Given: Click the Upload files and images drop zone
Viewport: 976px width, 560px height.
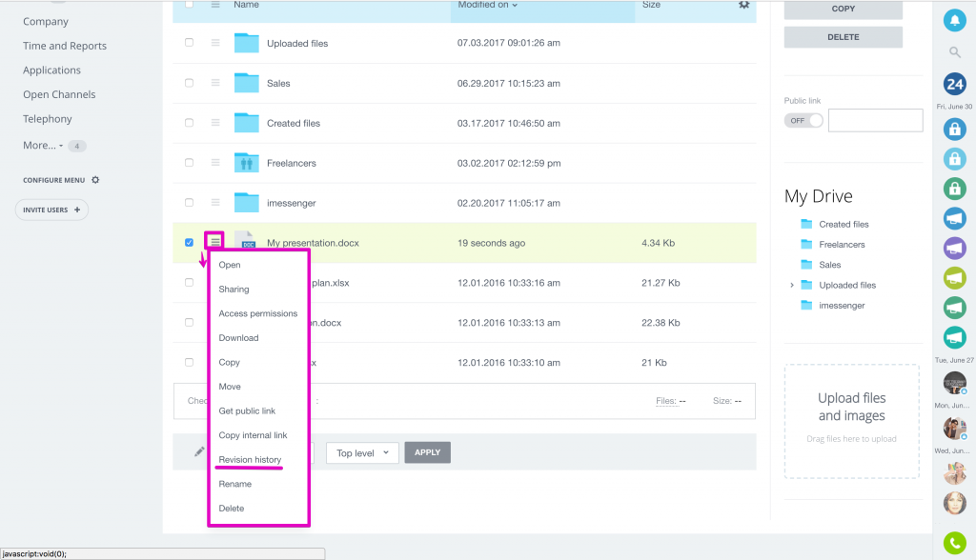Looking at the screenshot, I should pyautogui.click(x=851, y=421).
